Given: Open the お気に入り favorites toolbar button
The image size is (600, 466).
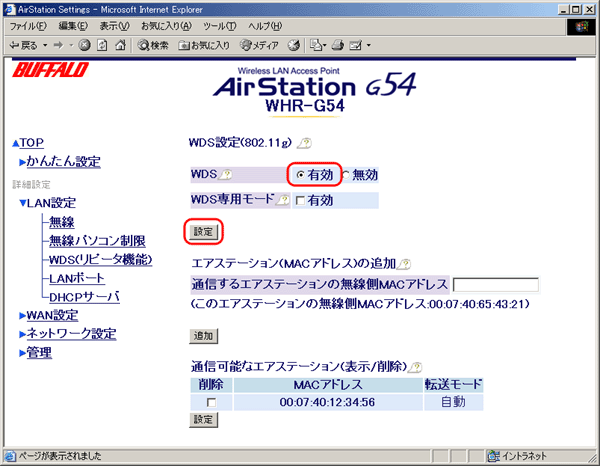Looking at the screenshot, I should click(x=204, y=46).
